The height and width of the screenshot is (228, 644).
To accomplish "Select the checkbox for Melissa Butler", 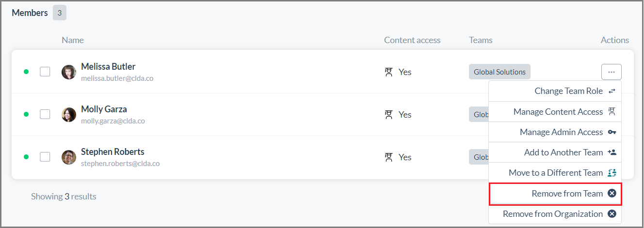I will [45, 72].
